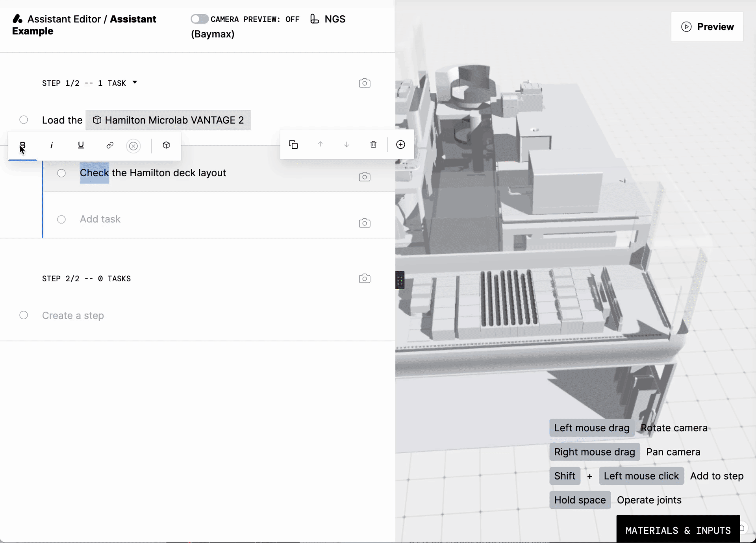756x543 pixels.
Task: Click the bold formatting icon
Action: tap(22, 145)
